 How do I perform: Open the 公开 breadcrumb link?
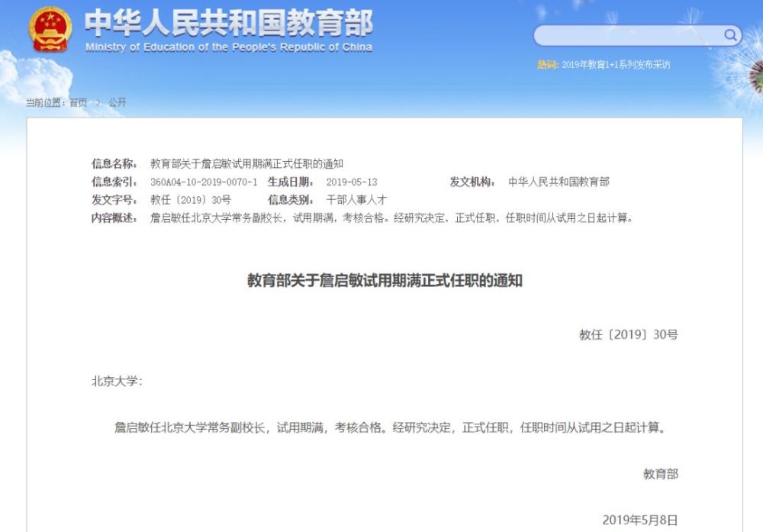pyautogui.click(x=118, y=103)
